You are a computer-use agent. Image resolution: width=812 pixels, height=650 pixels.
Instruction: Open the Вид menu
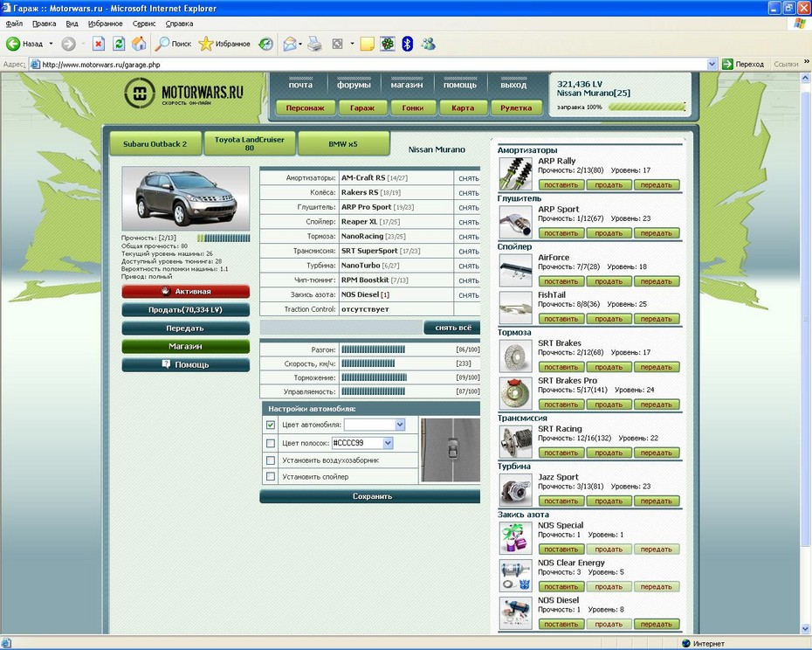(x=72, y=24)
